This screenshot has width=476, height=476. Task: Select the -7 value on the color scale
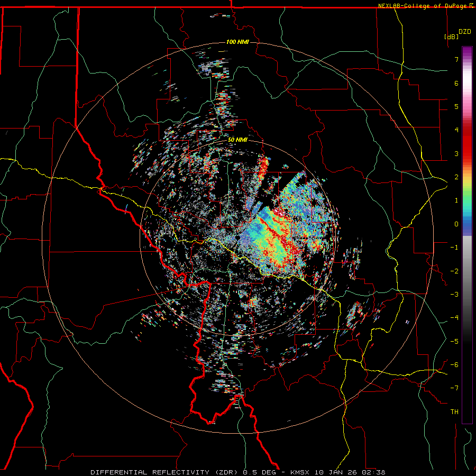(x=454, y=388)
